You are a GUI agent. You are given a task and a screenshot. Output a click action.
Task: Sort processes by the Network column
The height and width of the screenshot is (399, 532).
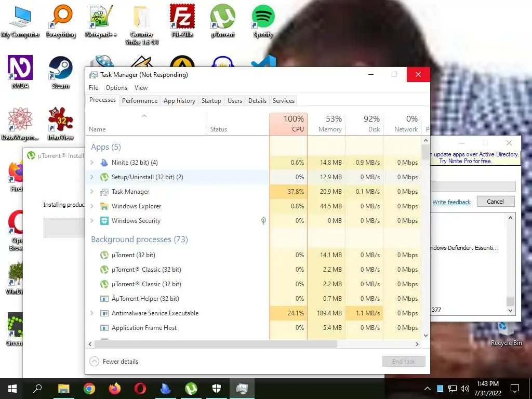[x=403, y=124]
